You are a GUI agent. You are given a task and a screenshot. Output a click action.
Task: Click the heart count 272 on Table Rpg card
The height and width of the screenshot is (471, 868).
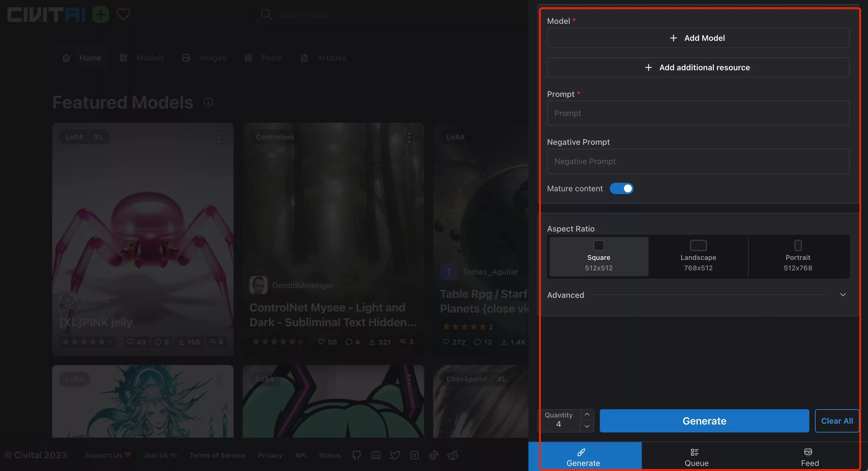[x=454, y=342]
